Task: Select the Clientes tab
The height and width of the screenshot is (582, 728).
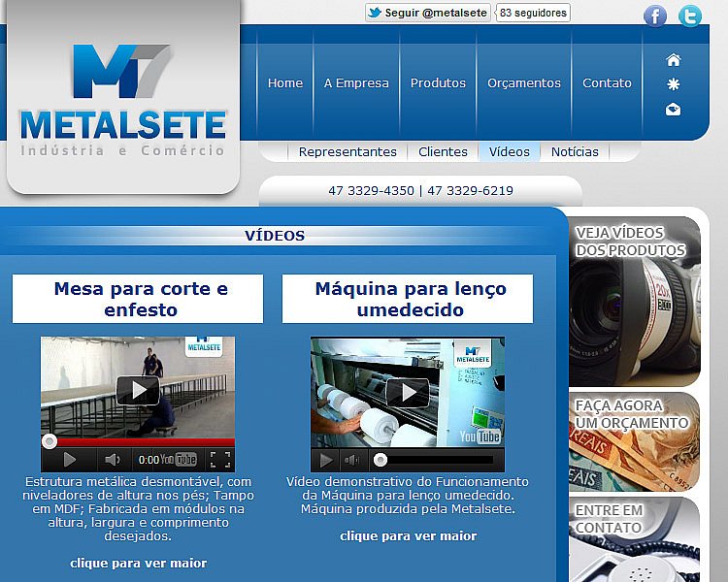Action: pyautogui.click(x=443, y=151)
